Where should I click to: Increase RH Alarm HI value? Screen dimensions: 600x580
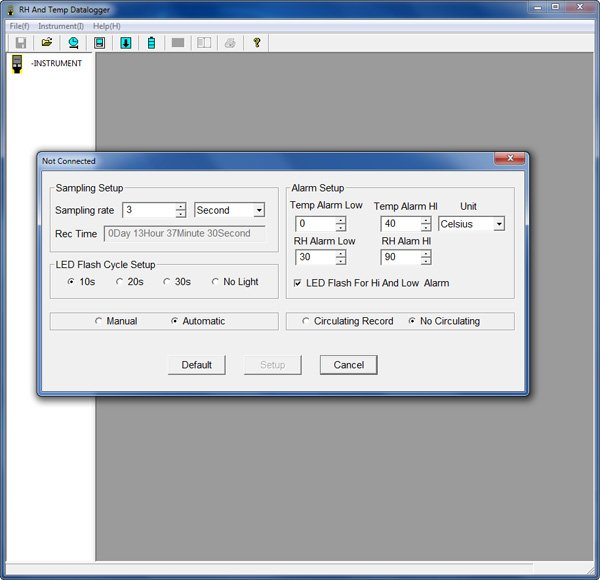click(426, 254)
